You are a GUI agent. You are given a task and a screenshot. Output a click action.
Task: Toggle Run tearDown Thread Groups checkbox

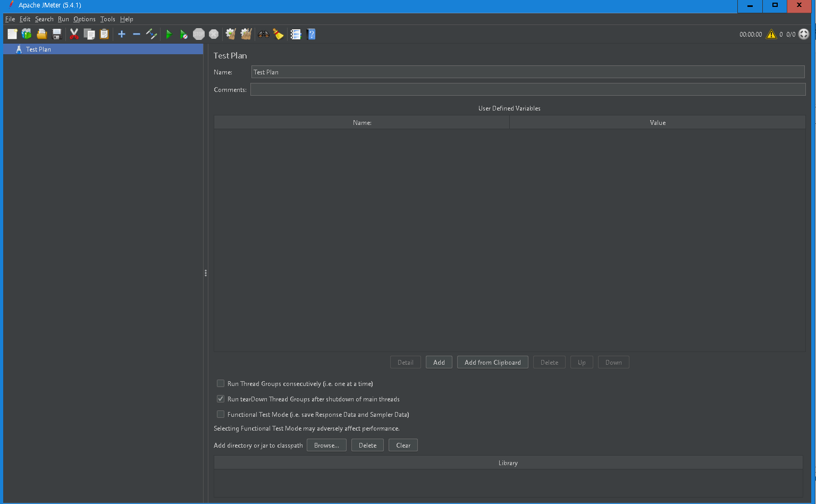[221, 399]
